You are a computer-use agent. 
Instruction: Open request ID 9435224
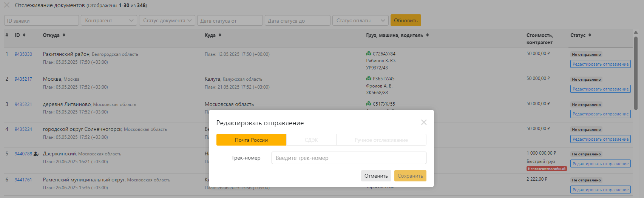click(x=23, y=129)
